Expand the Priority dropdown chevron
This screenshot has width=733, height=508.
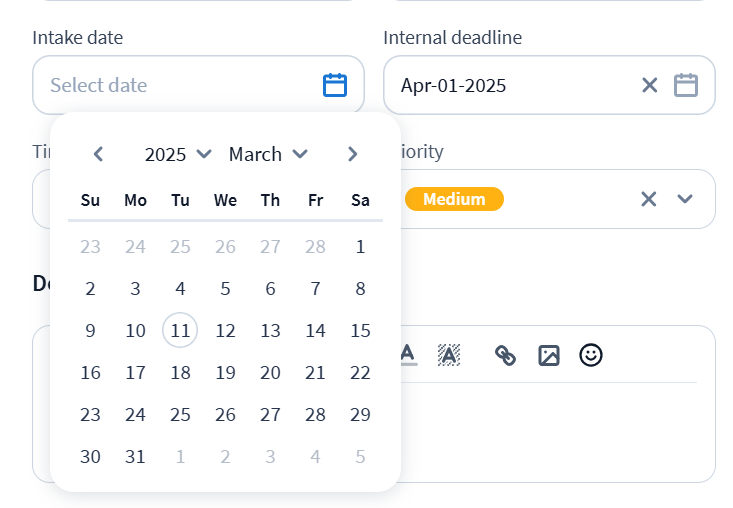click(x=685, y=199)
